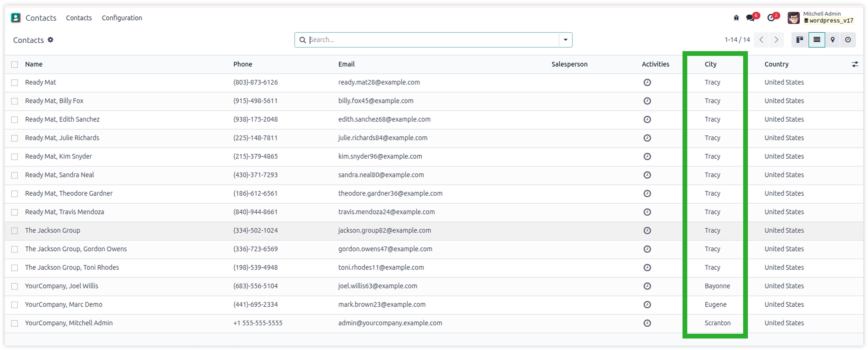Select the Gordon Owens row checkbox
The height and width of the screenshot is (350, 868).
15,249
